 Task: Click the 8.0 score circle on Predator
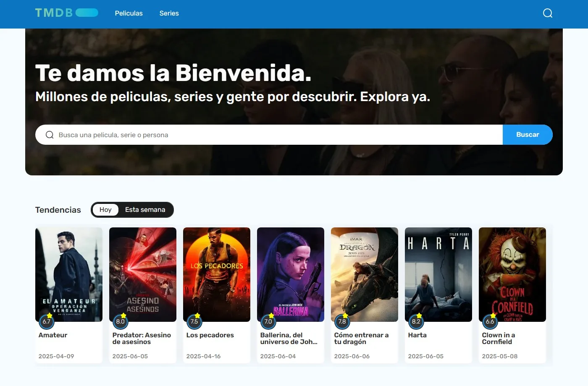(121, 321)
